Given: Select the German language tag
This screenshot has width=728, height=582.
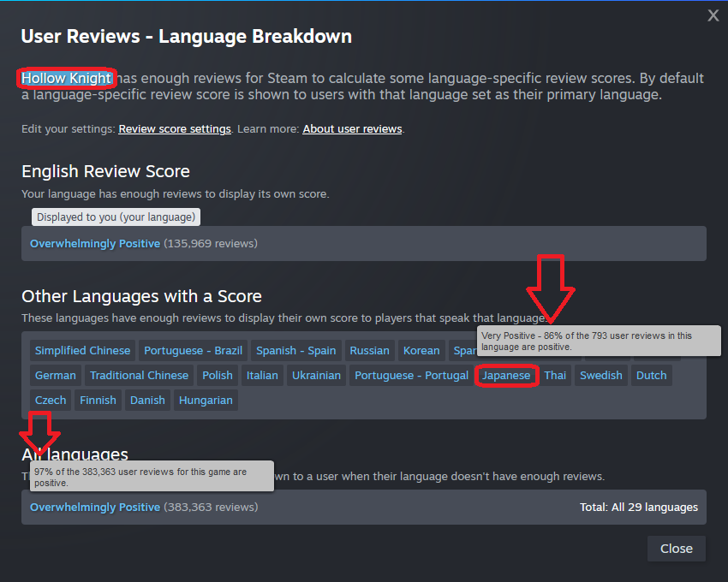Looking at the screenshot, I should tap(56, 376).
